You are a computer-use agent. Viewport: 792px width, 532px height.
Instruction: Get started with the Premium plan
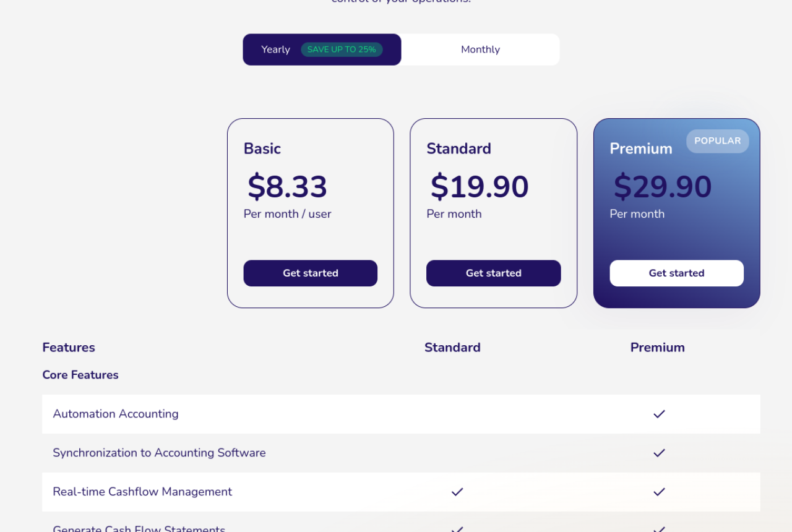click(676, 273)
